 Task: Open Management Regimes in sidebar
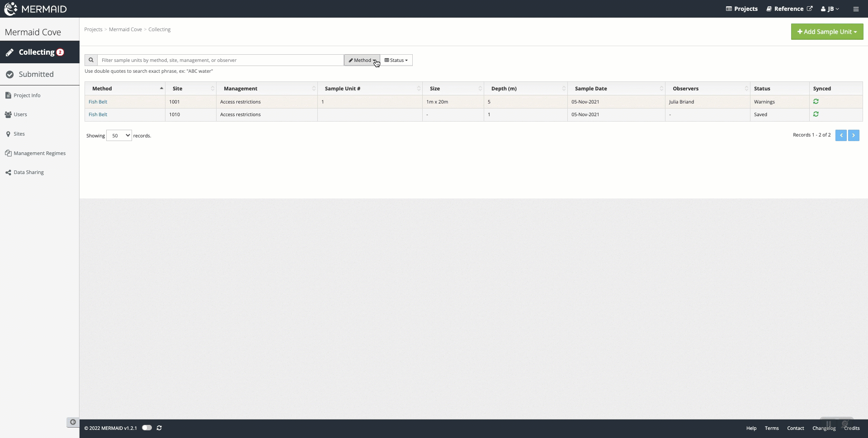coord(39,153)
